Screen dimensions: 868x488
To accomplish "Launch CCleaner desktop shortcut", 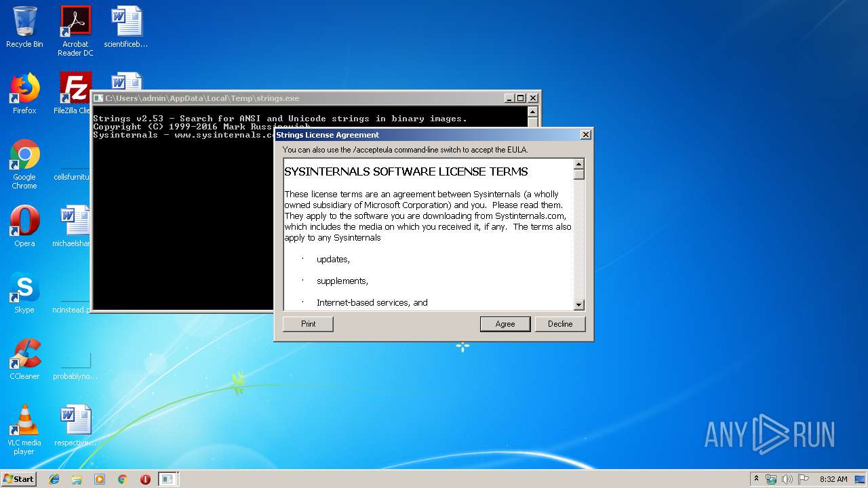I will click(x=24, y=359).
